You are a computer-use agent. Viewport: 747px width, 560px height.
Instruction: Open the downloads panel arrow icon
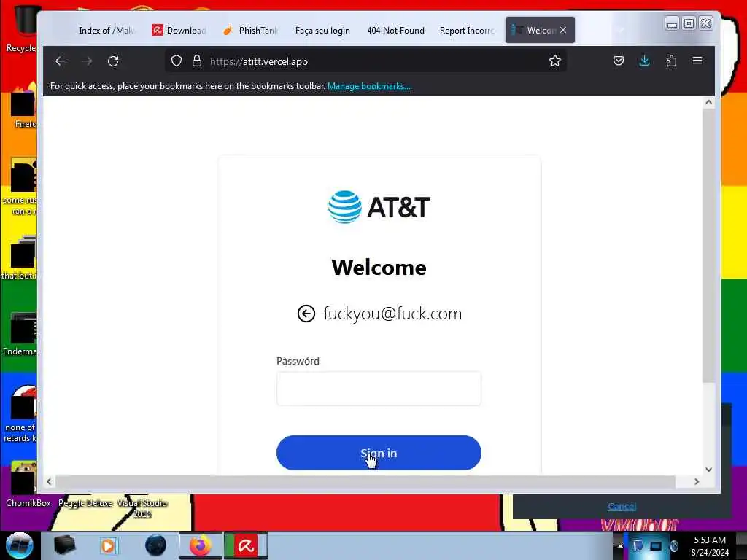click(x=644, y=61)
